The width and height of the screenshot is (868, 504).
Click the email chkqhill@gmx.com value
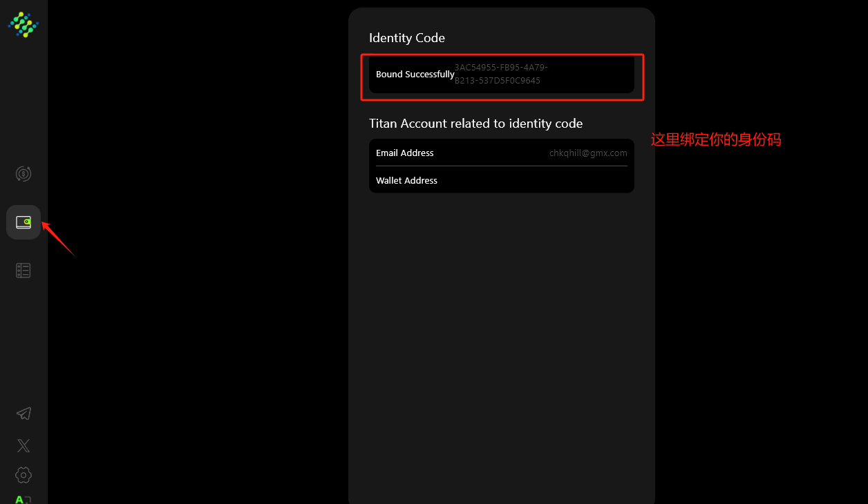click(588, 153)
